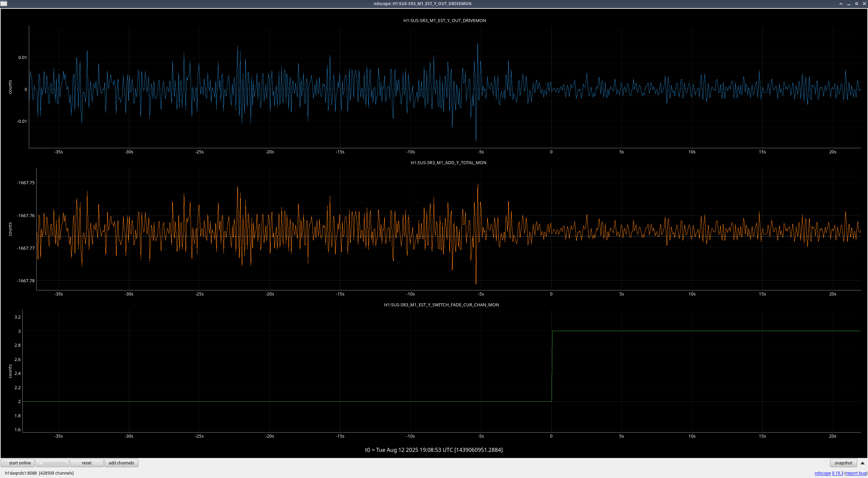Image resolution: width=868 pixels, height=478 pixels.
Task: Click the counts axis label of top plot
Action: [x=10, y=87]
